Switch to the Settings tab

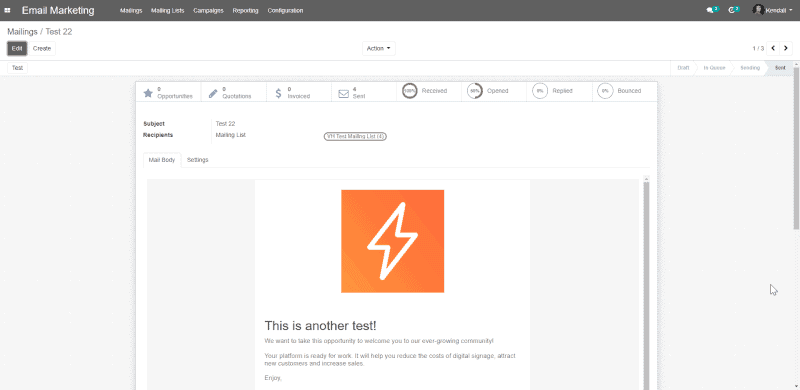pyautogui.click(x=197, y=160)
